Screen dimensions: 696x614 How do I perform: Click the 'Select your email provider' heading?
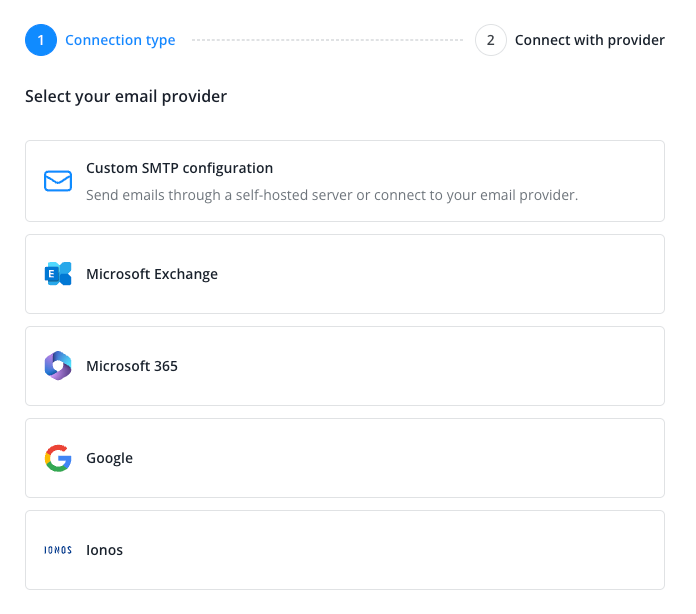(x=126, y=97)
